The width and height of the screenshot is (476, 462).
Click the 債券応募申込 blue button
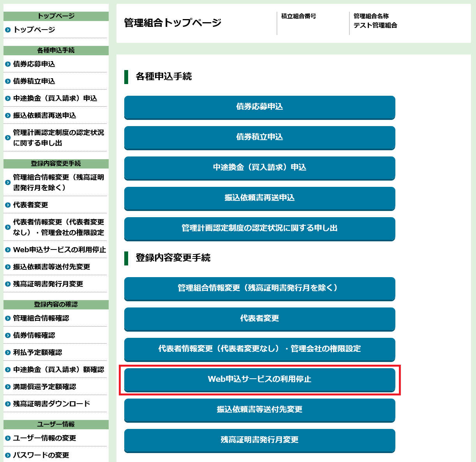coord(260,107)
